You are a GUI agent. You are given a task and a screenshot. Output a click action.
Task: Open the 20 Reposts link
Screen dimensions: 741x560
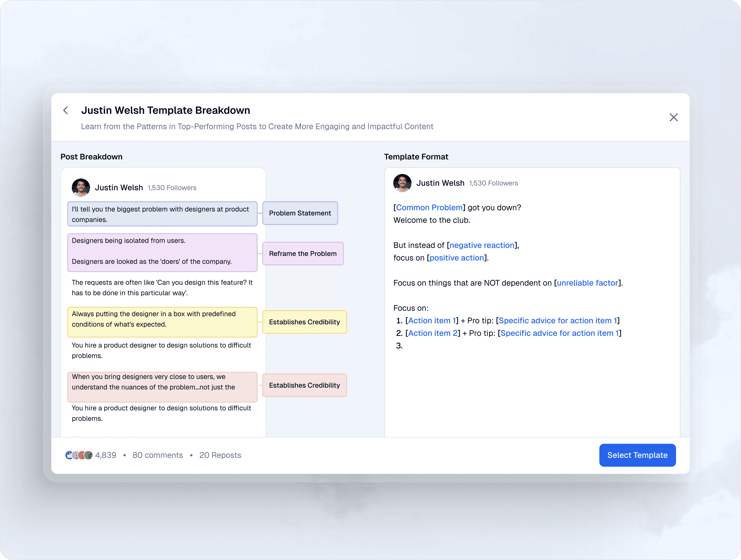pos(220,455)
